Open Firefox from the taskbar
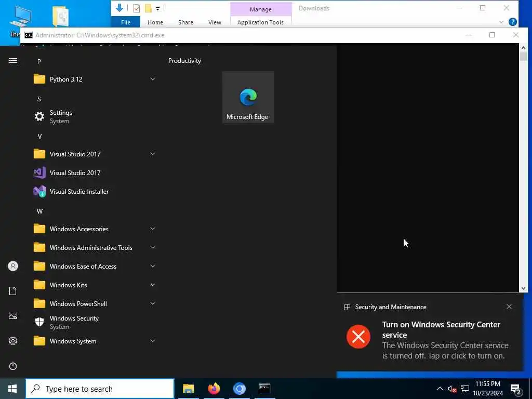This screenshot has width=532, height=399. [x=214, y=389]
